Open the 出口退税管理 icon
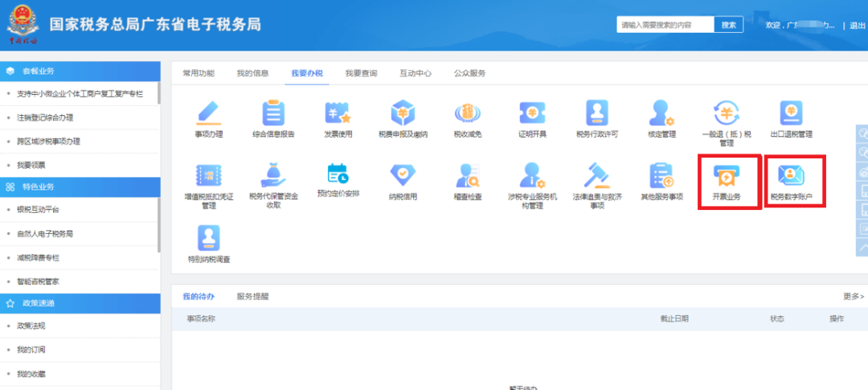 (x=791, y=113)
